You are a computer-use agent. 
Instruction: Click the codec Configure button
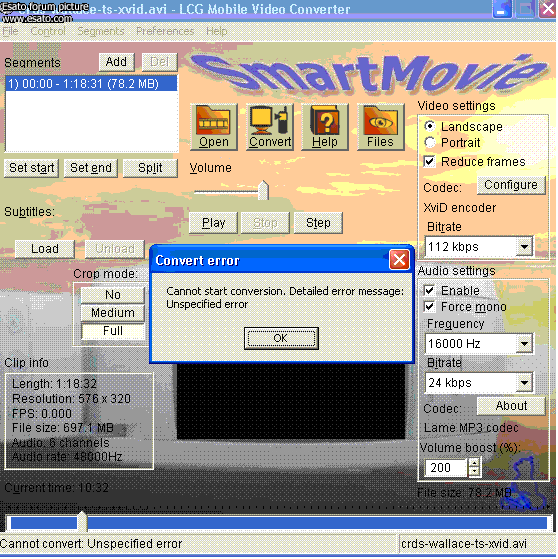click(x=511, y=185)
